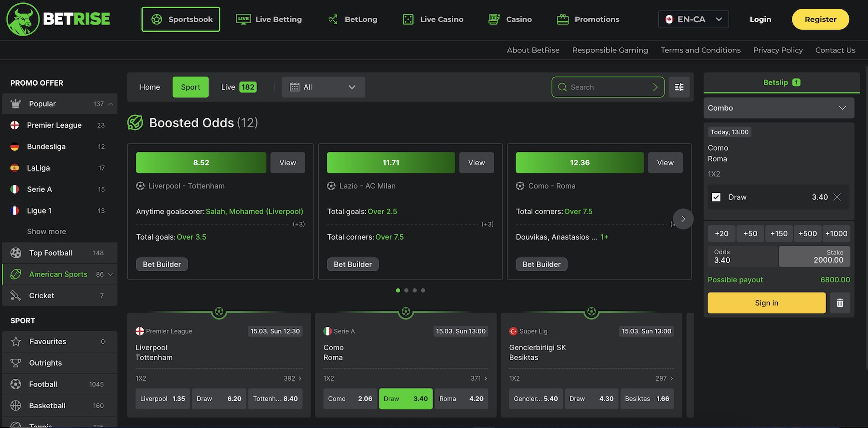
Task: Collapse the Popular section
Action: click(x=110, y=104)
